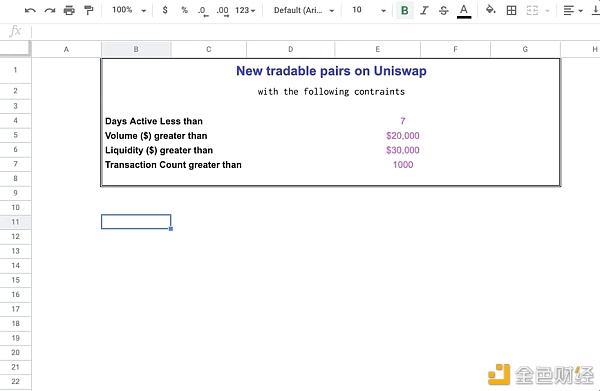
Task: Open the 100% zoom dropdown
Action: (129, 10)
